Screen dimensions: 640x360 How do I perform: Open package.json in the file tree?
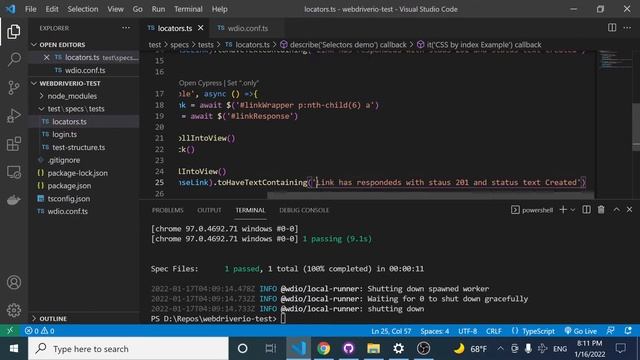[69, 186]
